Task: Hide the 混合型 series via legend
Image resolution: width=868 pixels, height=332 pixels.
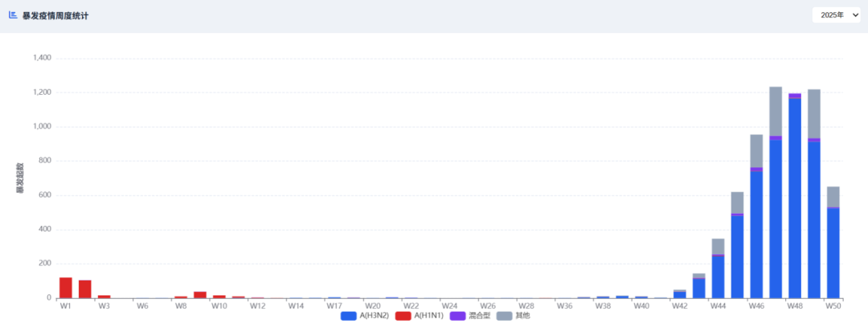Action: click(473, 316)
